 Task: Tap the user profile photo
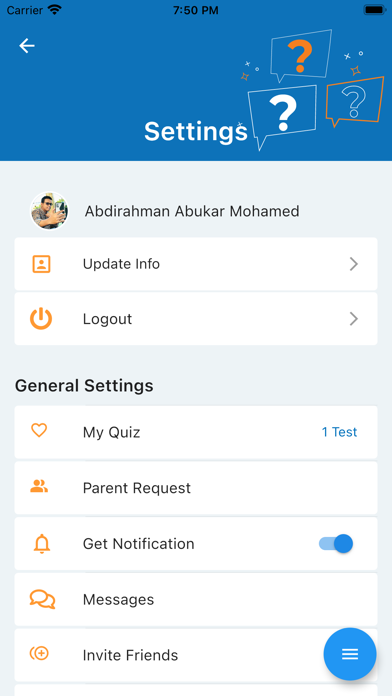pos(49,211)
